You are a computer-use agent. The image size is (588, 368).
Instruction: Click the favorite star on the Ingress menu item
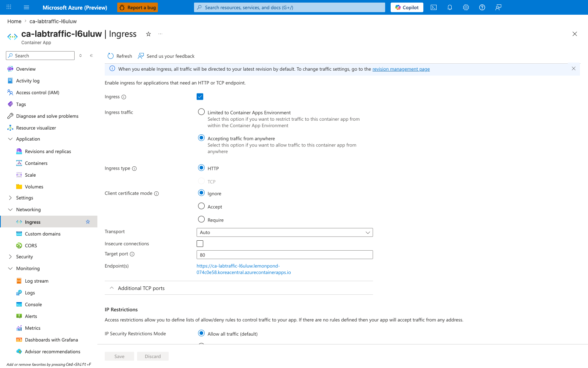(x=88, y=222)
